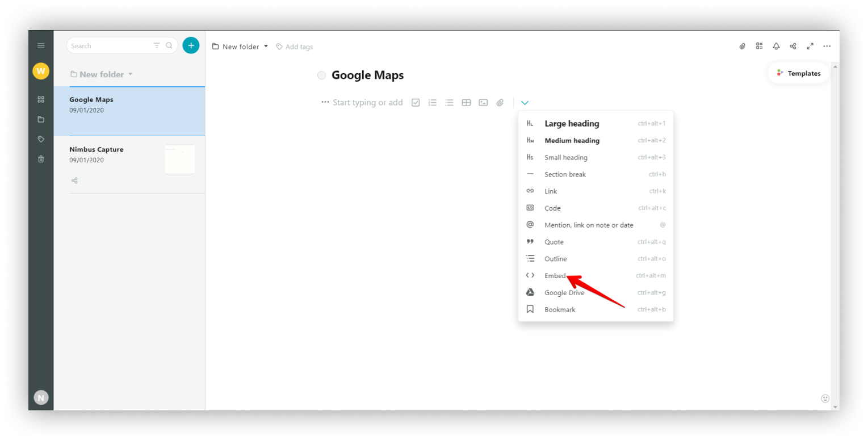This screenshot has height=441, width=868.
Task: Open search filter options icon
Action: click(157, 45)
